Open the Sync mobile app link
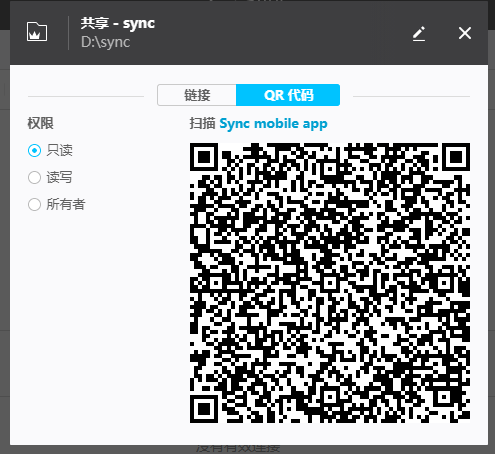 coord(273,124)
